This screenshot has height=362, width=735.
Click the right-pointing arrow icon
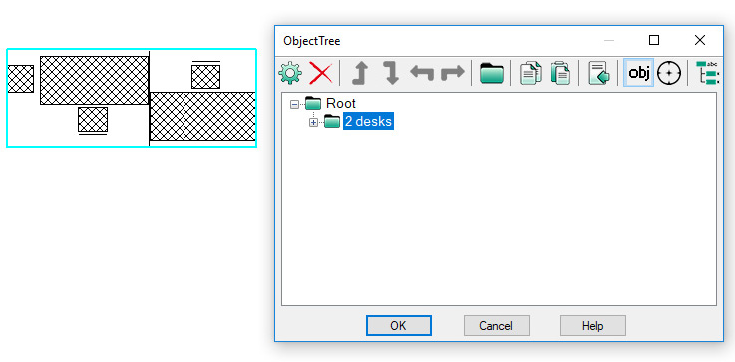click(x=453, y=73)
